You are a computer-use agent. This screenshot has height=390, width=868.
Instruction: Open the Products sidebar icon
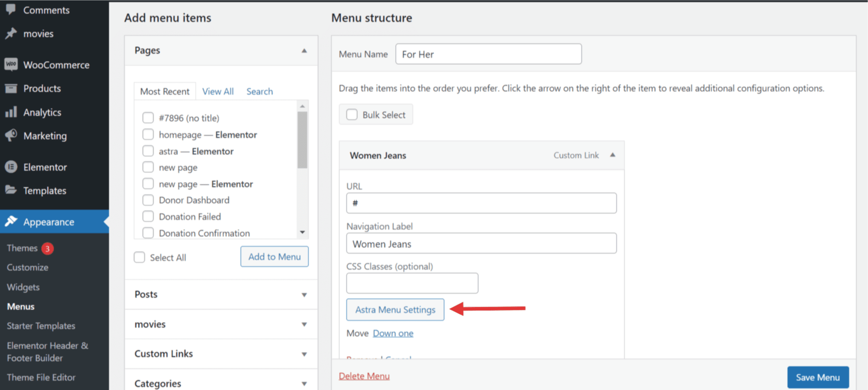(x=11, y=88)
